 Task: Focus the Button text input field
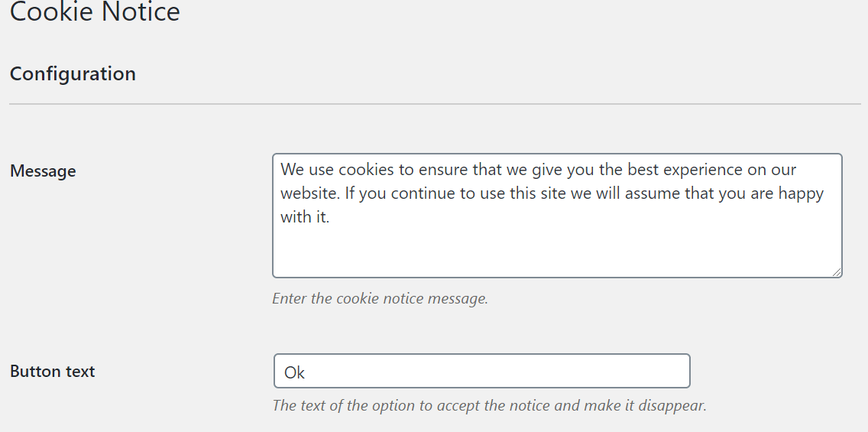tap(481, 371)
